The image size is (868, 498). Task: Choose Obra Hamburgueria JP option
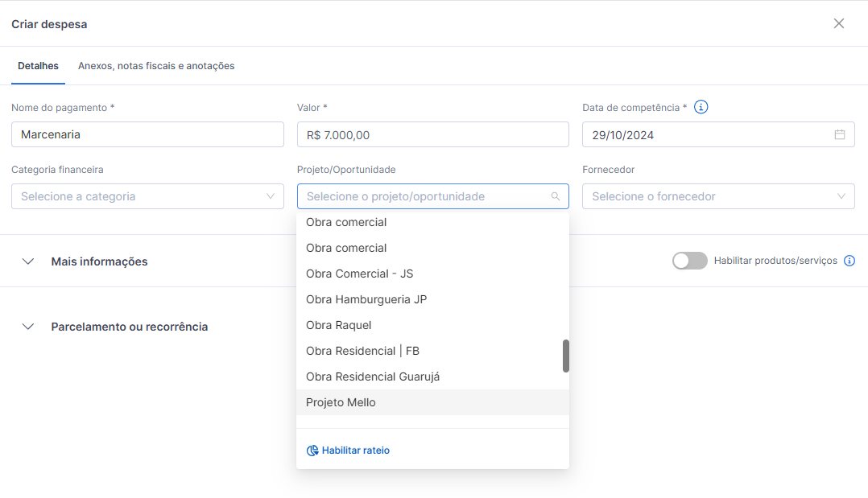pos(366,299)
